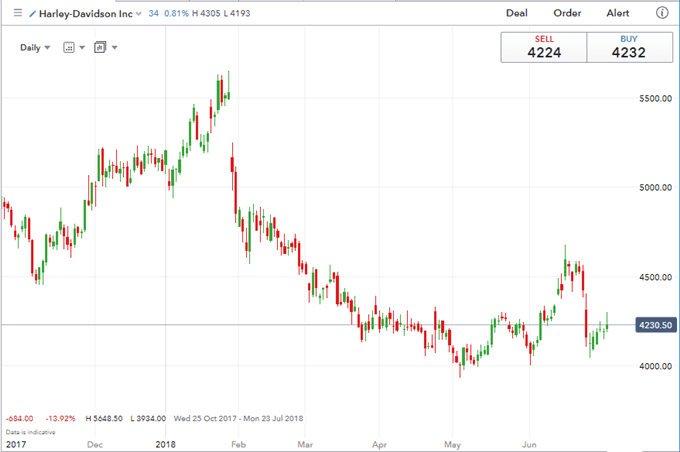Click the 4000.00 price axis label
Image resolution: width=680 pixels, height=452 pixels.
(655, 366)
